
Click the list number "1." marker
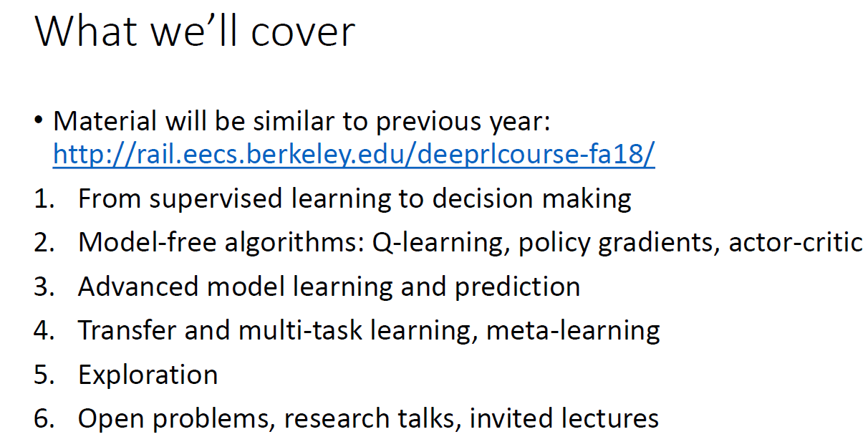44,198
